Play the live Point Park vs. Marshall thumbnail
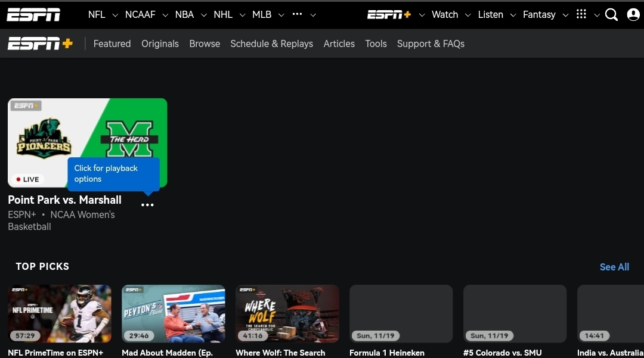The image size is (644, 358). (x=88, y=143)
